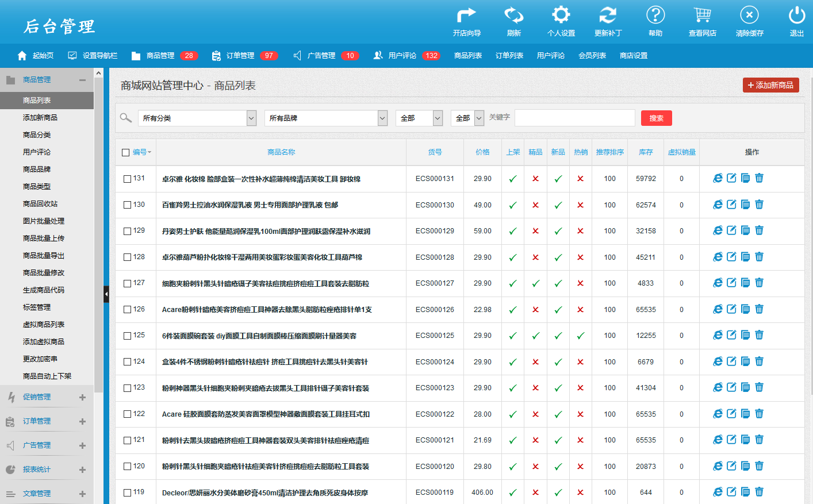Click copy icon for product 127
This screenshot has height=504, width=813.
click(745, 283)
